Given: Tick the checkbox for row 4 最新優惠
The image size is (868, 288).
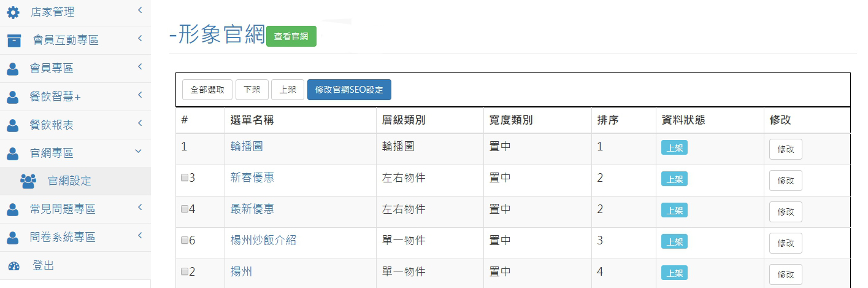Looking at the screenshot, I should [x=184, y=209].
